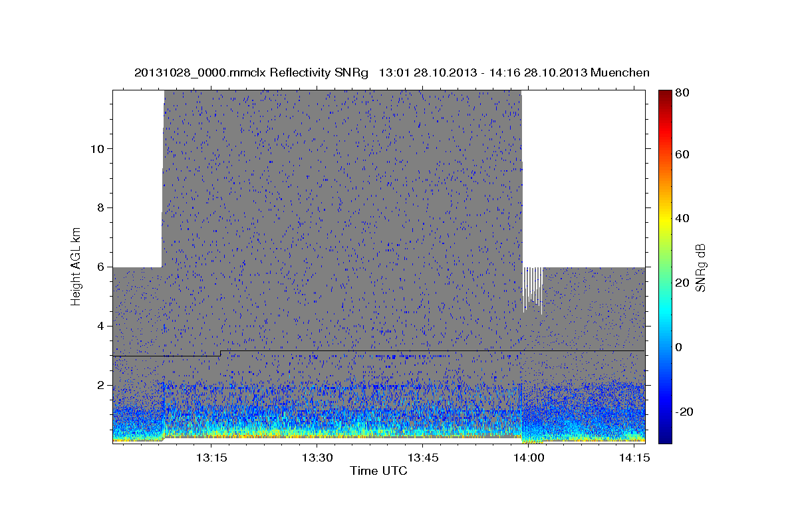Screen dimensions: 798x532
Task: Click the colorbar value label 60
Action: point(683,155)
